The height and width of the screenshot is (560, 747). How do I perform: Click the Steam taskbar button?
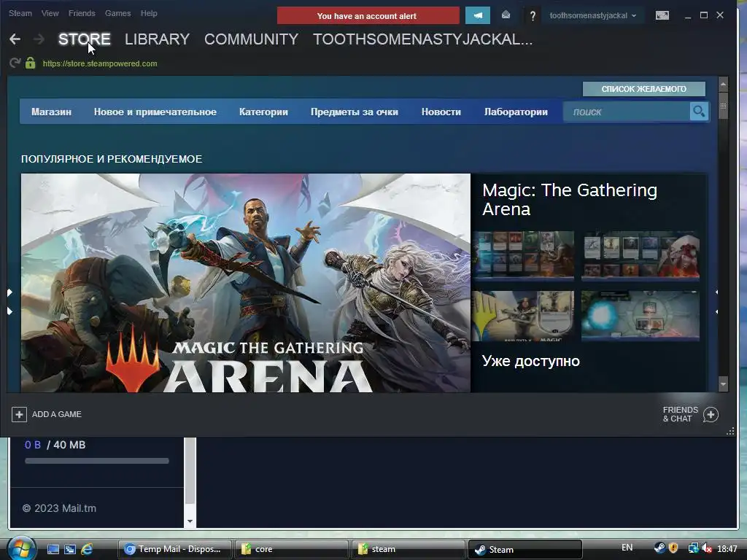point(525,549)
